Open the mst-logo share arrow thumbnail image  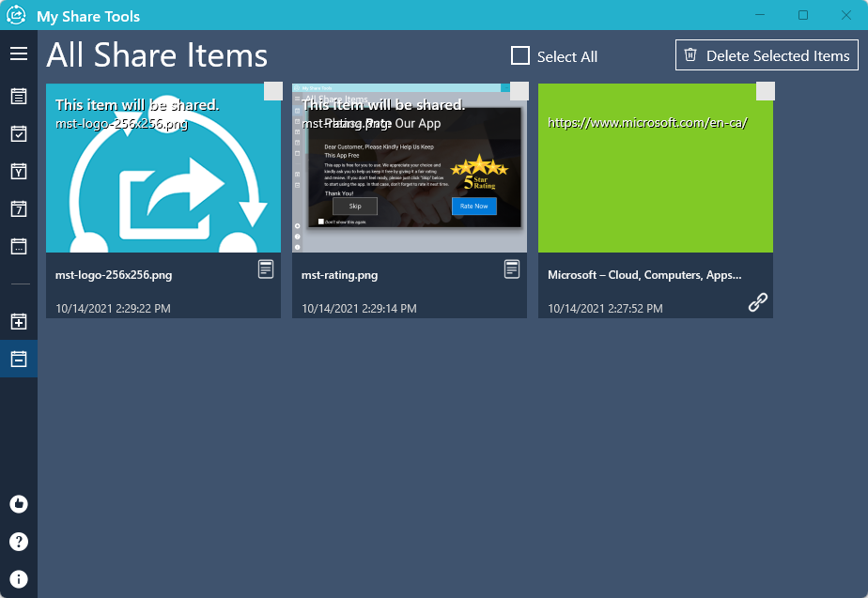click(x=163, y=168)
